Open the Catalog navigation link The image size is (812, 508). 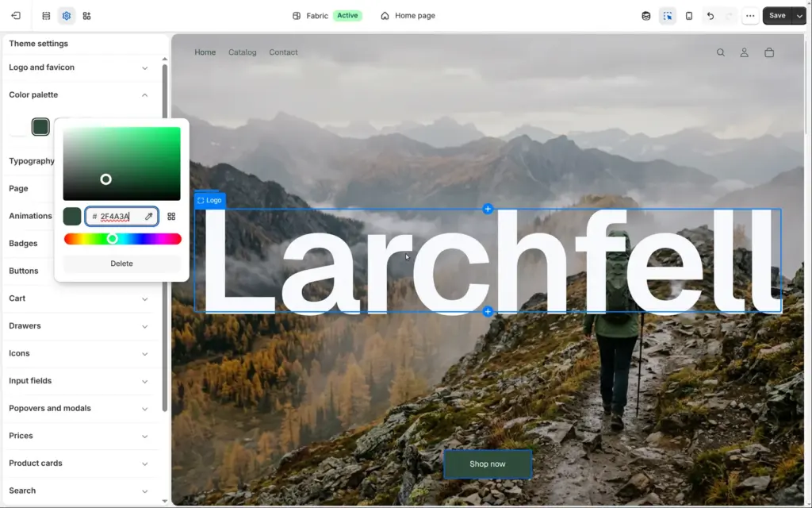(x=243, y=52)
